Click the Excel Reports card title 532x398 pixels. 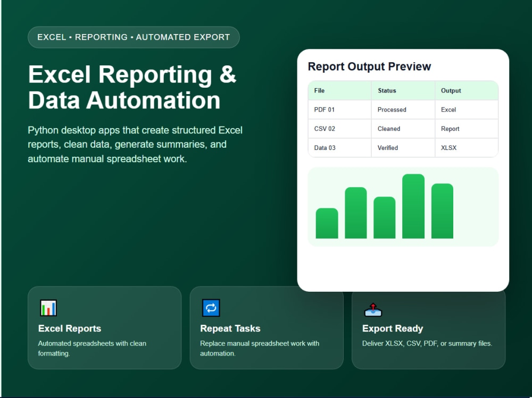70,328
